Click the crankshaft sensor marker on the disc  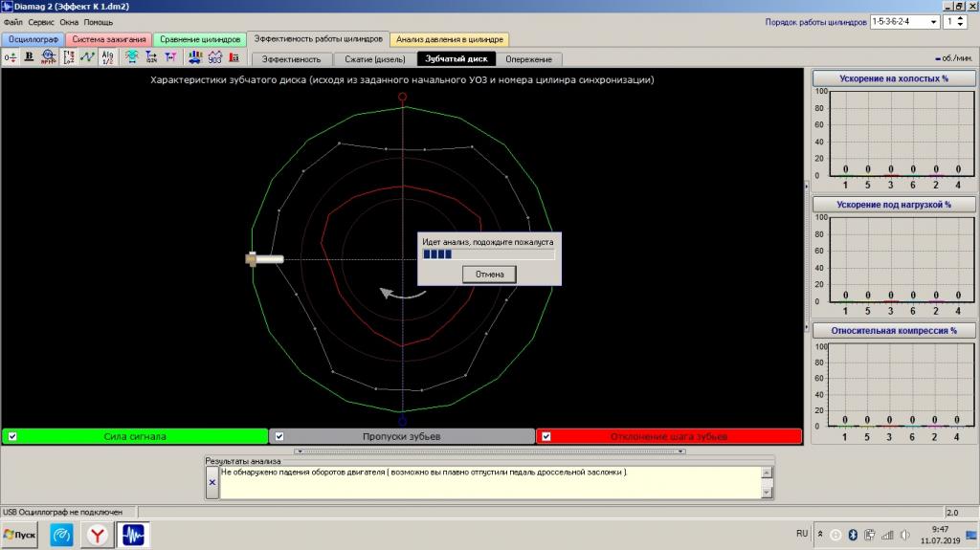(264, 259)
